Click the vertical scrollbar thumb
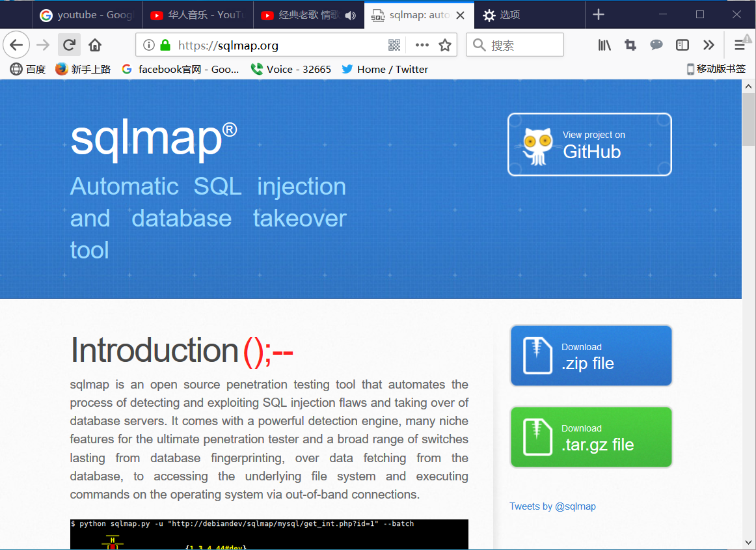 [748, 119]
